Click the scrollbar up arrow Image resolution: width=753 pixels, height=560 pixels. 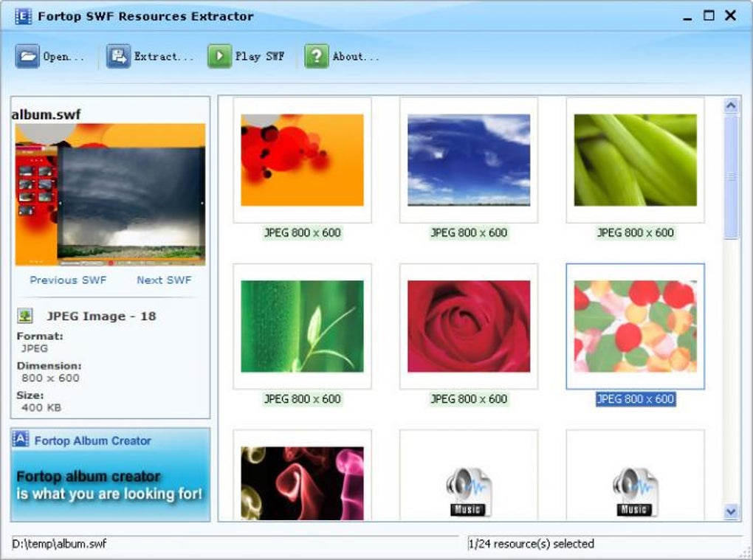pyautogui.click(x=731, y=105)
